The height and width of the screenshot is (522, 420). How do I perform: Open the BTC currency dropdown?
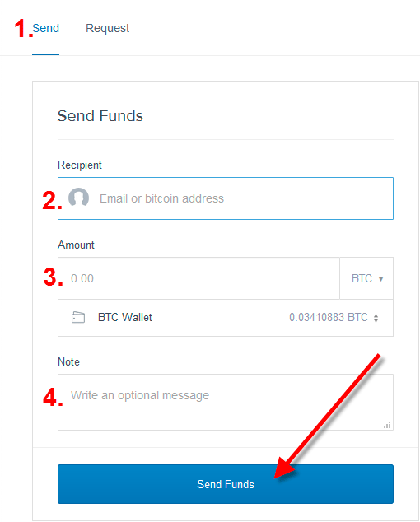point(366,278)
